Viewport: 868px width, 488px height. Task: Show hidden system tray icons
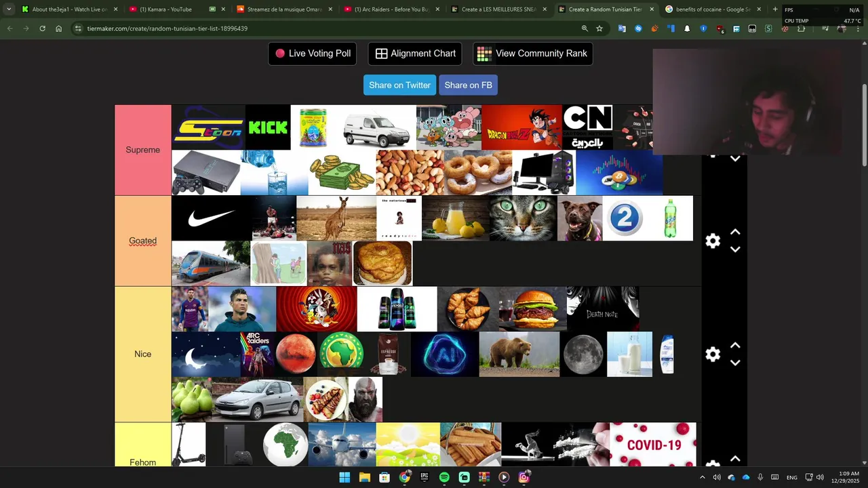(702, 477)
